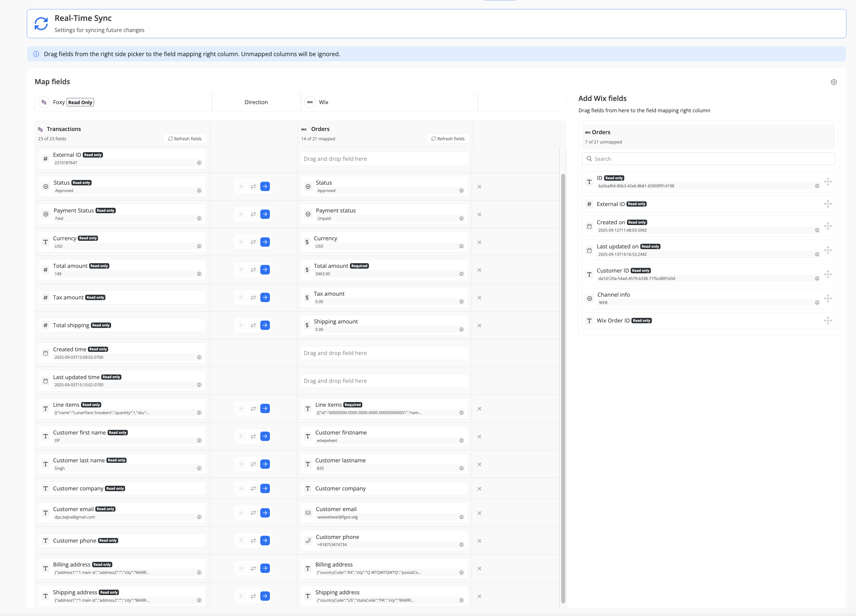This screenshot has width=856, height=616.
Task: Select right arrow direction for Billing address
Action: 265,568
